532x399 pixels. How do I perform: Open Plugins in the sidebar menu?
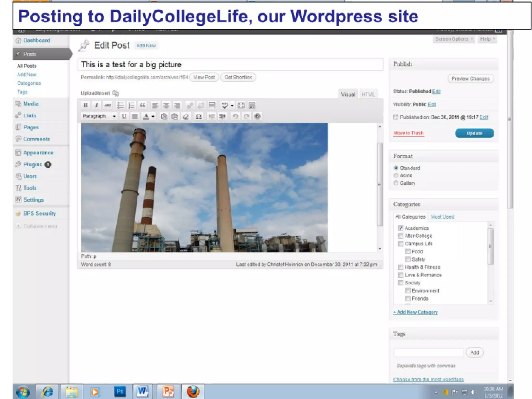(x=32, y=164)
